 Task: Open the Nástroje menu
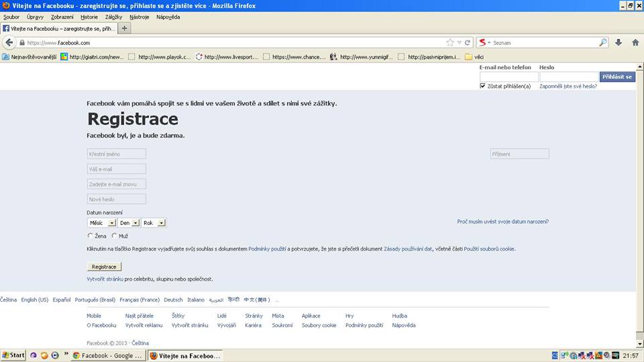click(x=140, y=17)
